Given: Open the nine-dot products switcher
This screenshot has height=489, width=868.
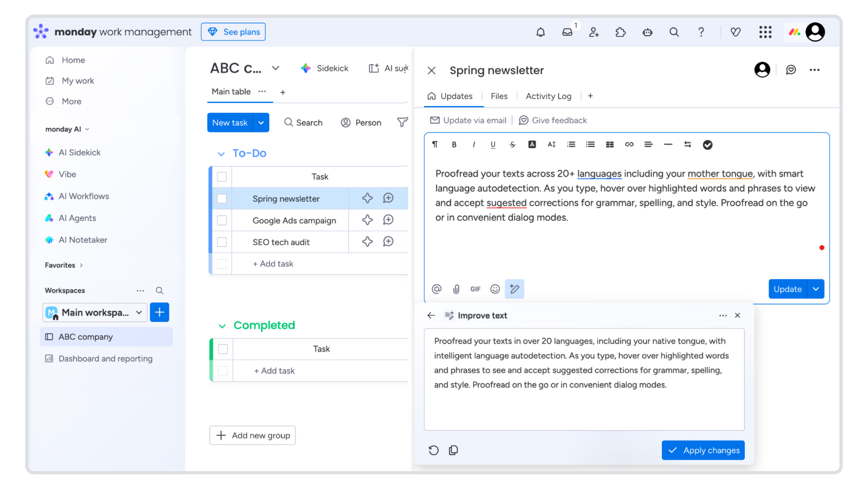Looking at the screenshot, I should click(765, 32).
